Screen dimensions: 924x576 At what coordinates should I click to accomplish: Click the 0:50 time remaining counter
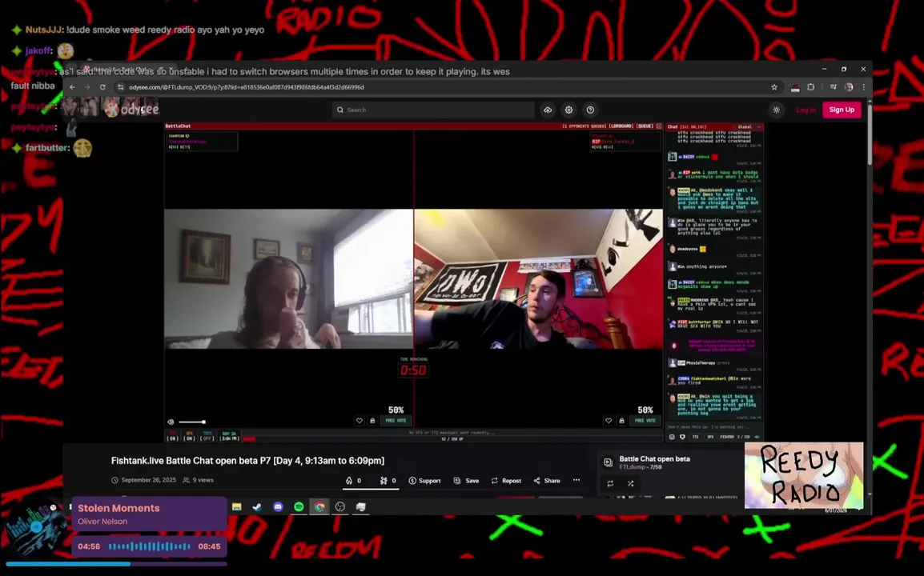pyautogui.click(x=414, y=370)
